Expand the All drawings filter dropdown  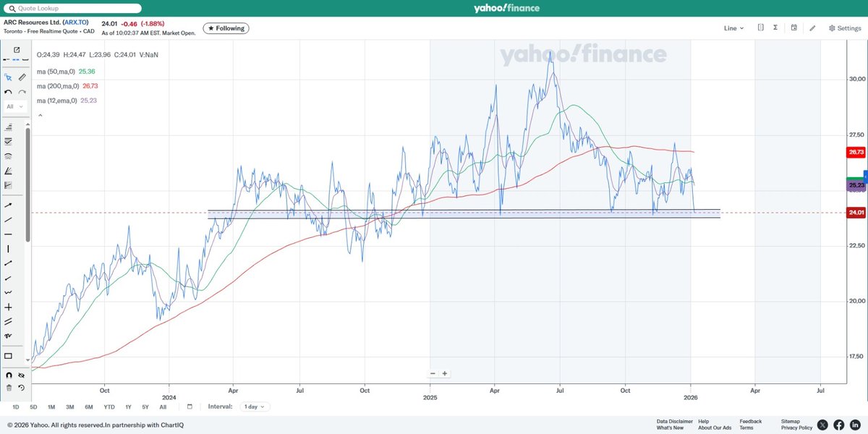click(14, 106)
